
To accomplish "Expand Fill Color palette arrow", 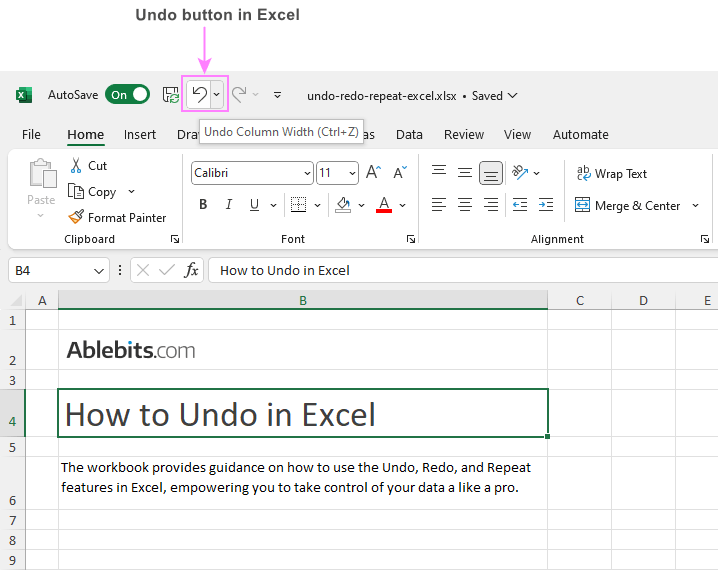I will 361,205.
